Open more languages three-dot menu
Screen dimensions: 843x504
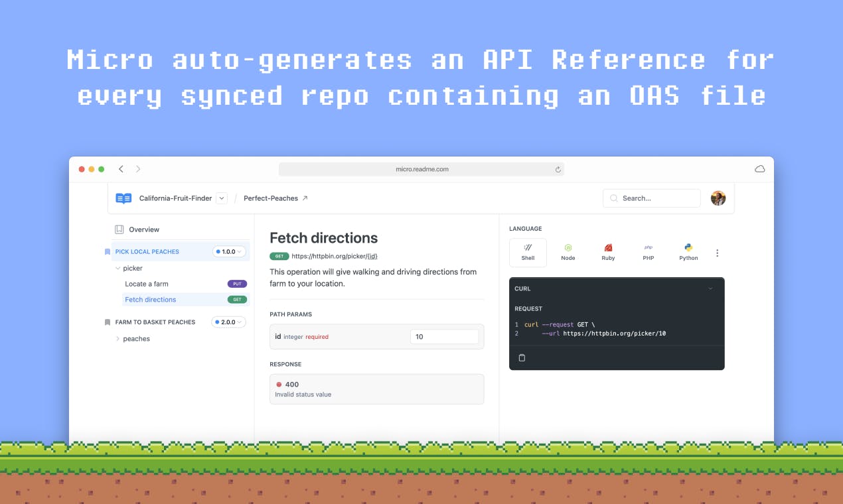point(717,253)
